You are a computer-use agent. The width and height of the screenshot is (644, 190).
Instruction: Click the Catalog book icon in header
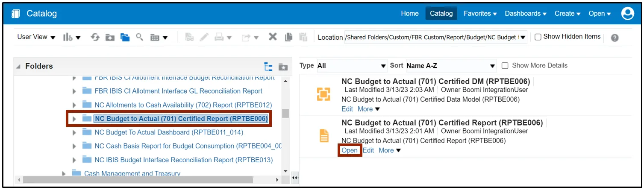click(16, 14)
